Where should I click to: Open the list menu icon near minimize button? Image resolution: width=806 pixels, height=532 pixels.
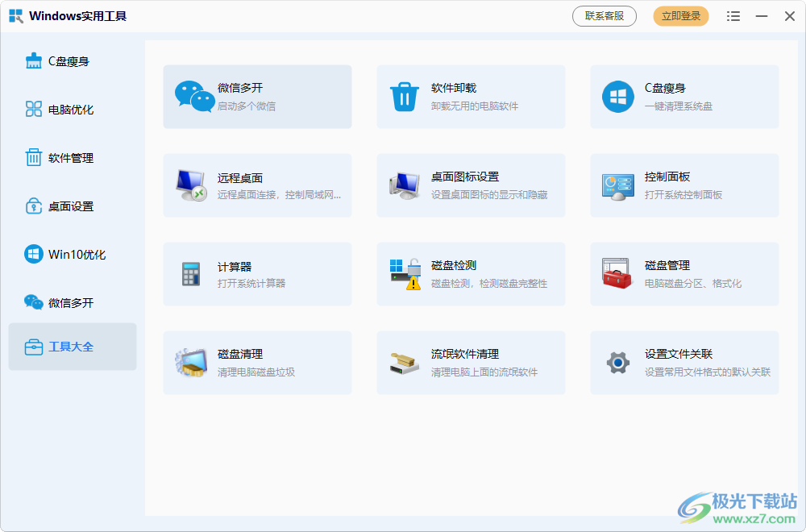click(x=733, y=15)
